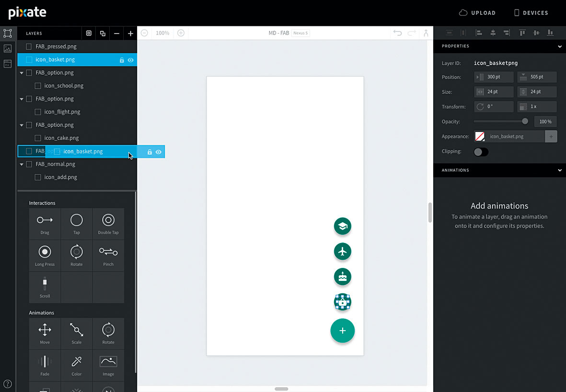Select the Image animation

pos(108,365)
